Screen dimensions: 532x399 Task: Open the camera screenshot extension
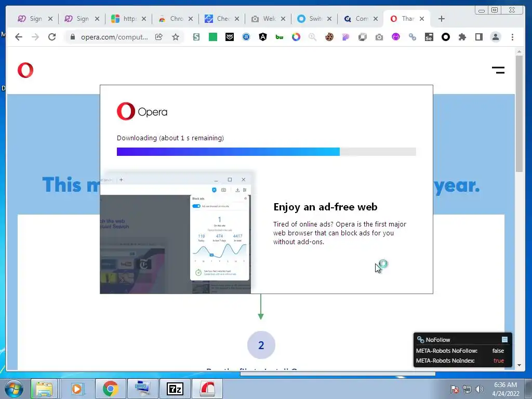tap(379, 37)
